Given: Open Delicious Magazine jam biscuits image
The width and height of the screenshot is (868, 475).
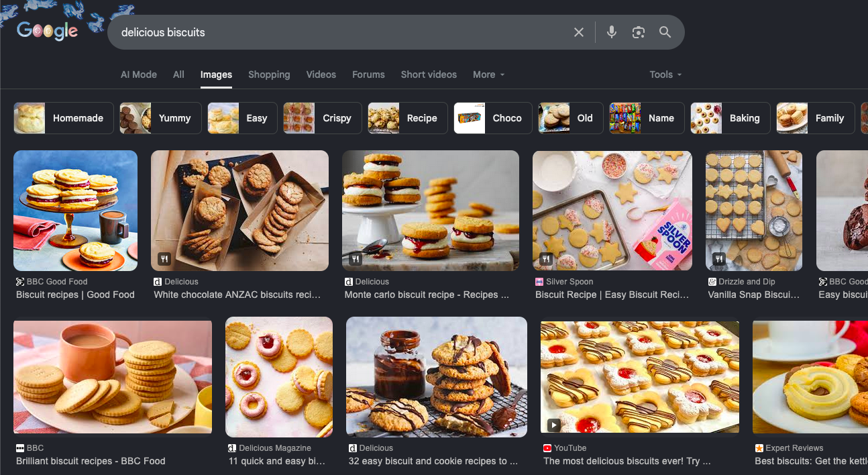Looking at the screenshot, I should [279, 377].
